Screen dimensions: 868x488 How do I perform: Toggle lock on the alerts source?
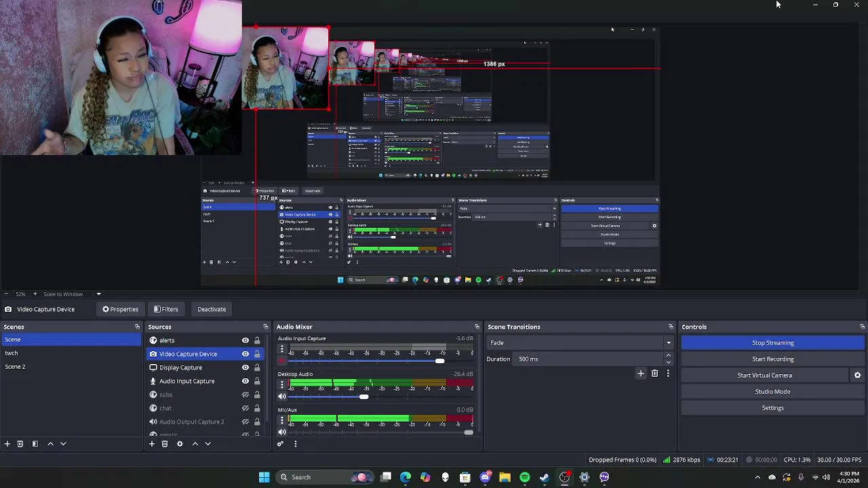tap(257, 340)
